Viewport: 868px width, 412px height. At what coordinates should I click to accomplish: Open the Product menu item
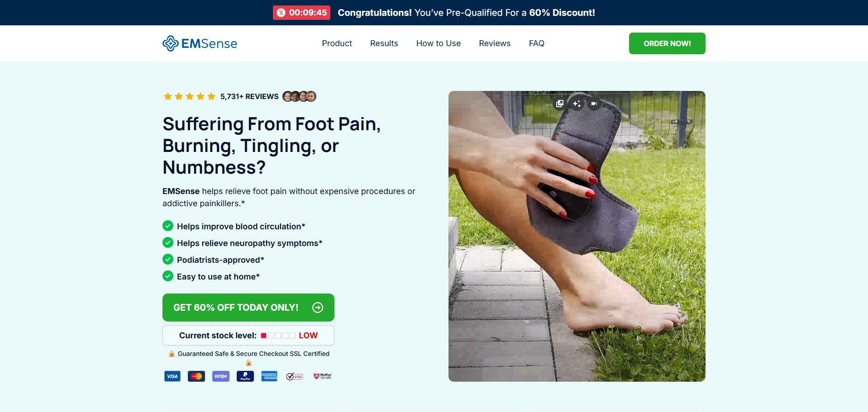pyautogui.click(x=337, y=43)
